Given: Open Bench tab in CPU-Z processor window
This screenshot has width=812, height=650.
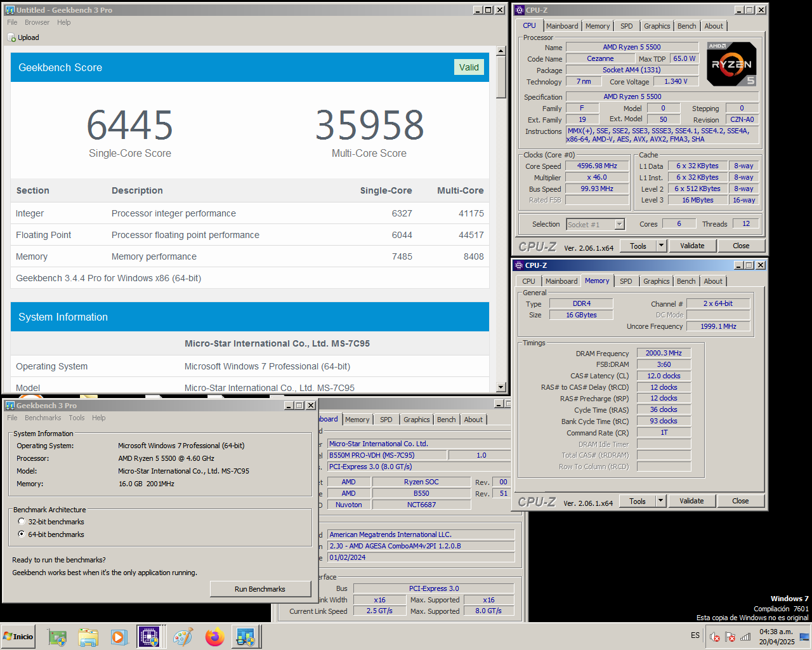Looking at the screenshot, I should pyautogui.click(x=686, y=26).
